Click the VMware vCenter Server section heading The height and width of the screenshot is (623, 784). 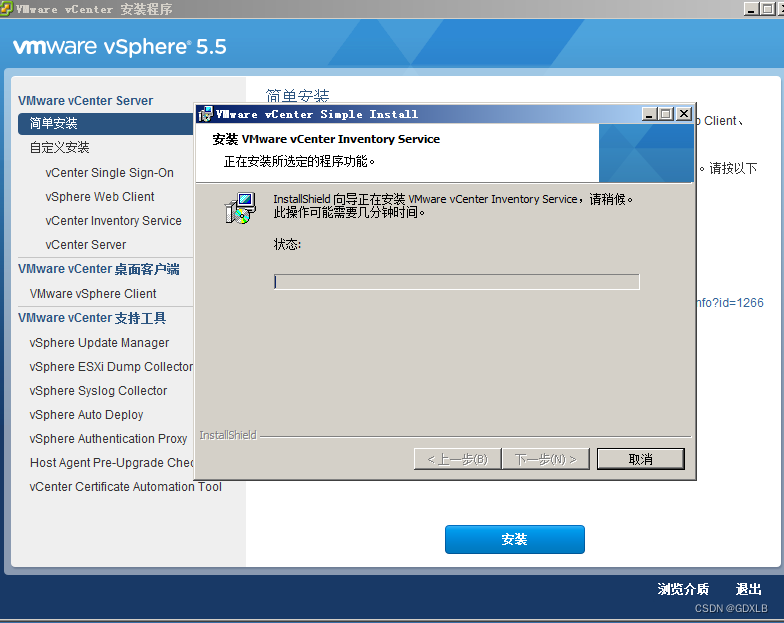86,100
